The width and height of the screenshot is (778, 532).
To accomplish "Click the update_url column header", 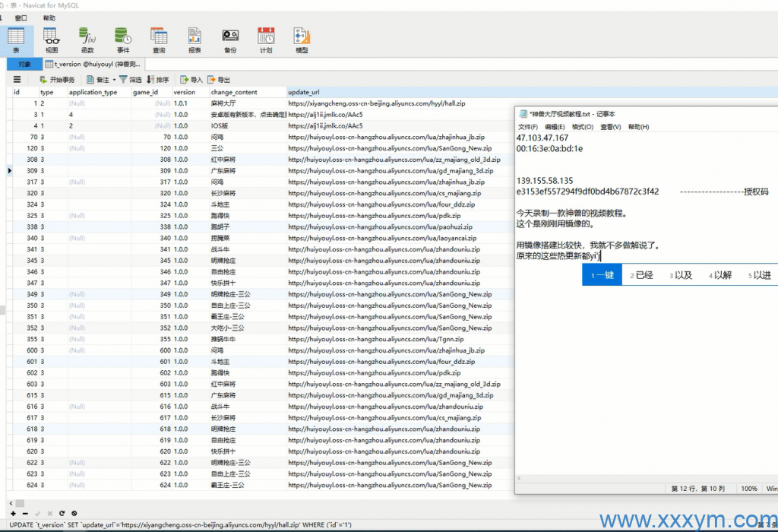I will click(304, 92).
